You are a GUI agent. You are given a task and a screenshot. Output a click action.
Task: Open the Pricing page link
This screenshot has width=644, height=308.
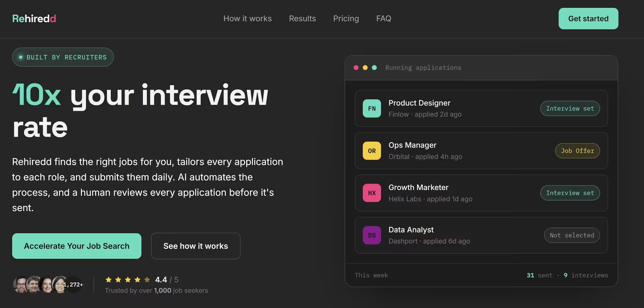pos(346,18)
